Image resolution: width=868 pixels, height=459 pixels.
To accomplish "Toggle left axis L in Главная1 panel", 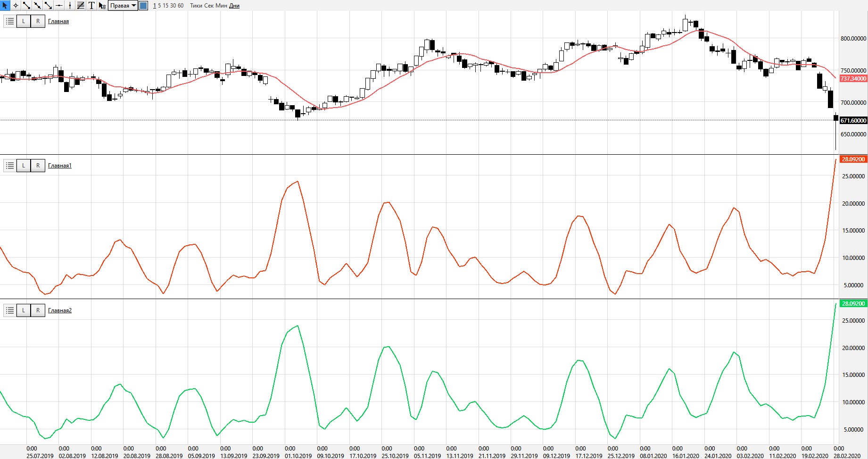I will (24, 166).
